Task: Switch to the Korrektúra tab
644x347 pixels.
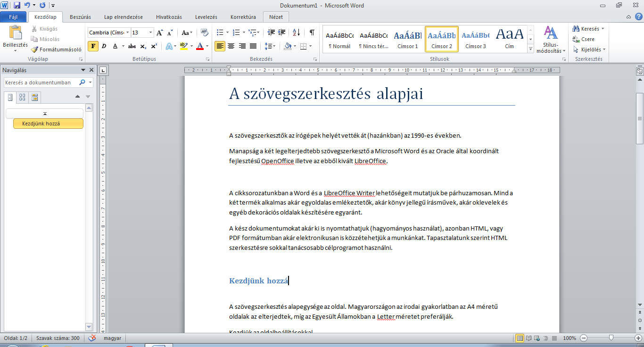Action: click(x=243, y=17)
